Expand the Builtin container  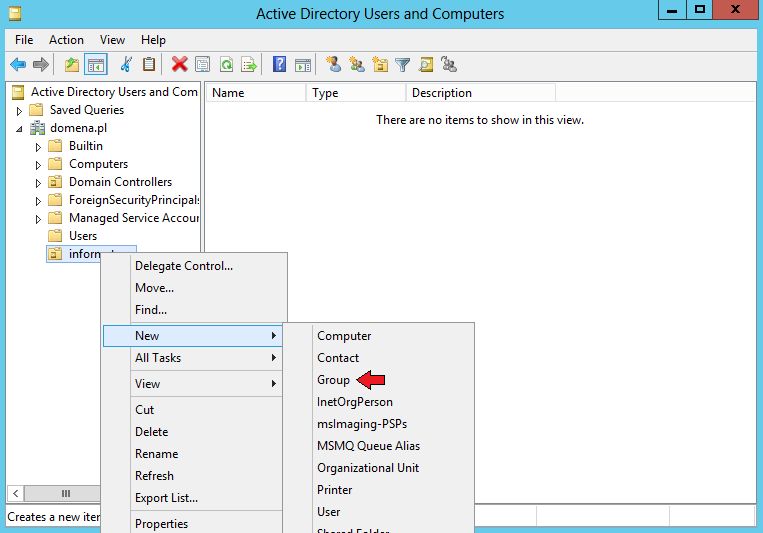[38, 147]
